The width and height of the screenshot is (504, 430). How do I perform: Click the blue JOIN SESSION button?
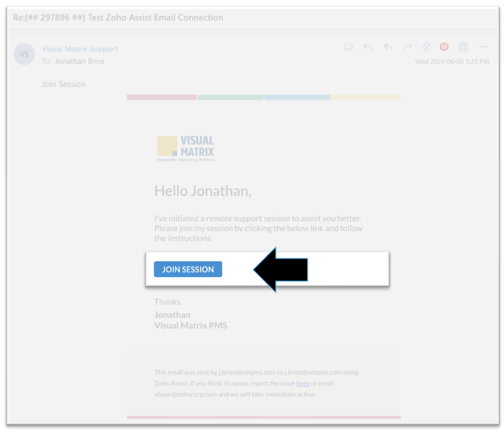click(x=188, y=269)
